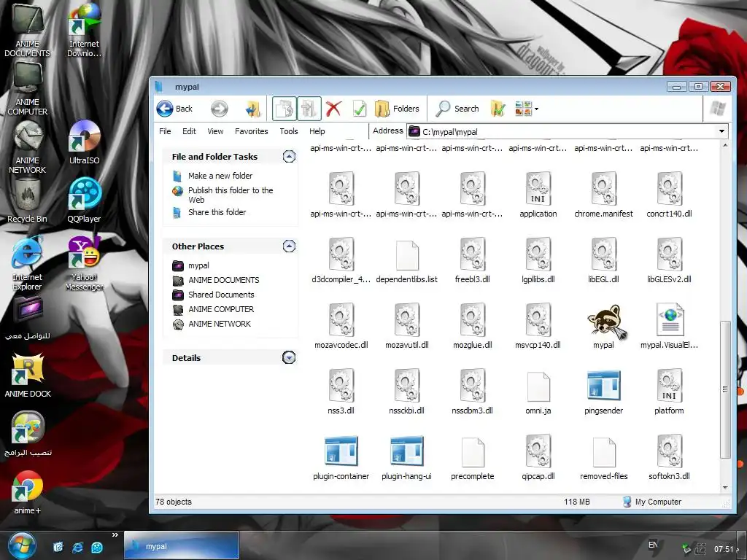Open the Favorites menu

tap(252, 131)
